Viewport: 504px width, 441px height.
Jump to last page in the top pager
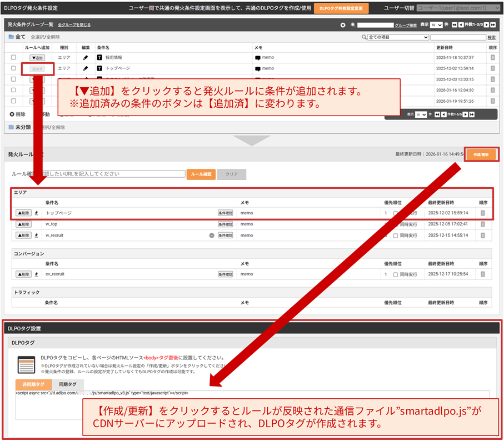[x=493, y=25]
